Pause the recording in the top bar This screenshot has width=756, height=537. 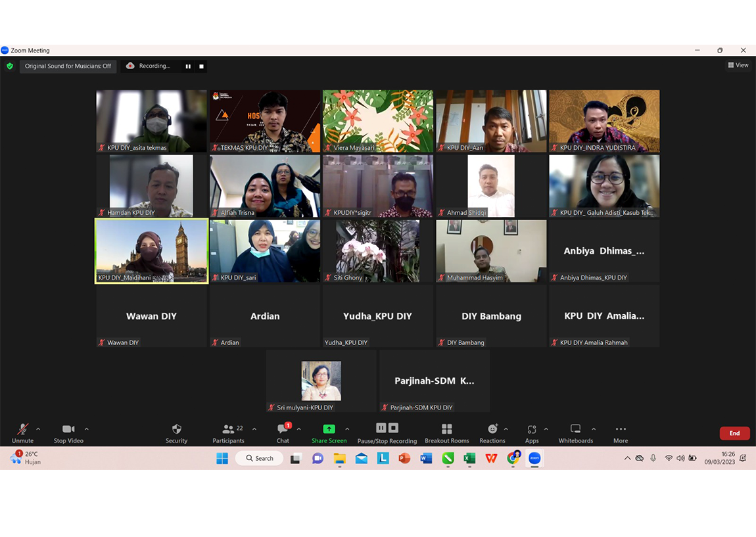188,66
